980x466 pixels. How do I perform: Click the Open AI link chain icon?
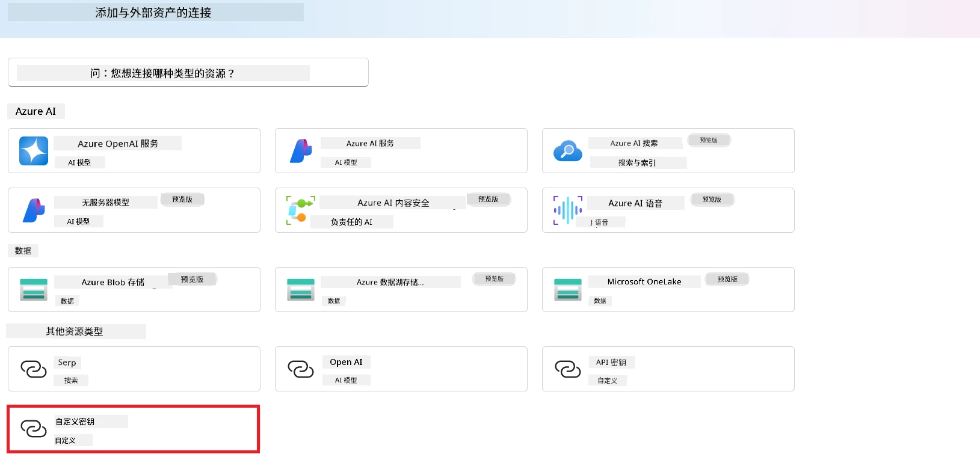coord(301,369)
